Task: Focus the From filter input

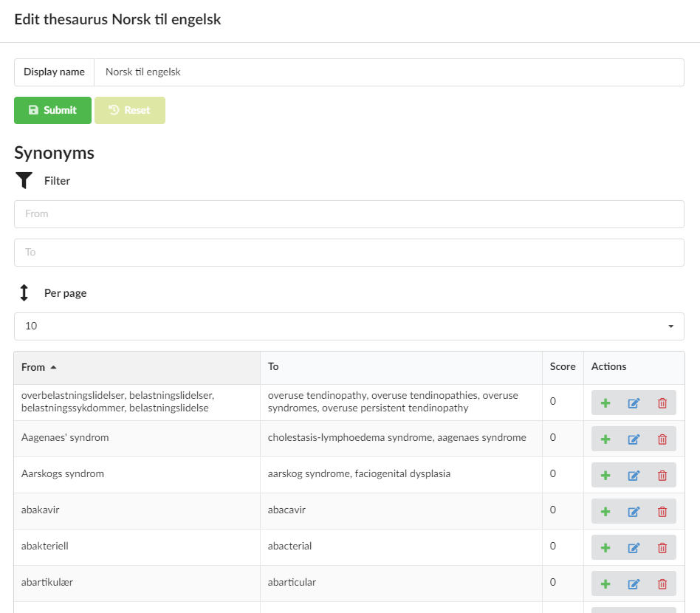Action: 349,214
